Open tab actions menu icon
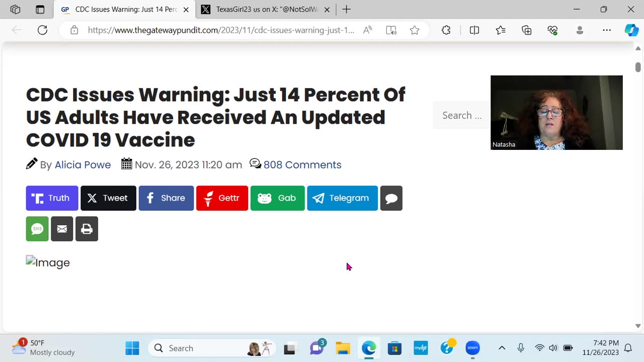Screen dimensions: 644x362 pyautogui.click(x=40, y=10)
